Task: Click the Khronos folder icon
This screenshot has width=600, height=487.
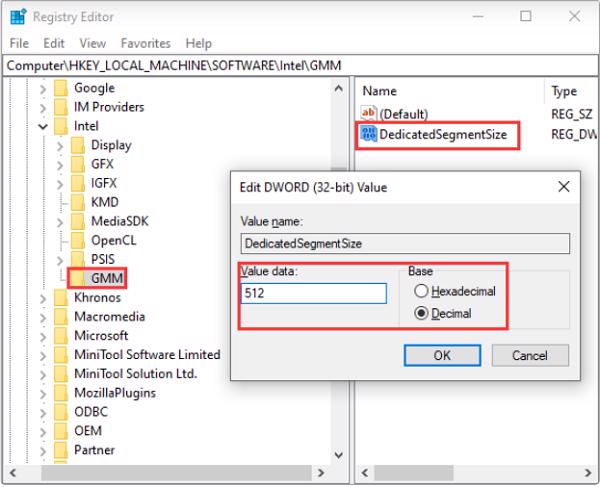Action: point(60,297)
